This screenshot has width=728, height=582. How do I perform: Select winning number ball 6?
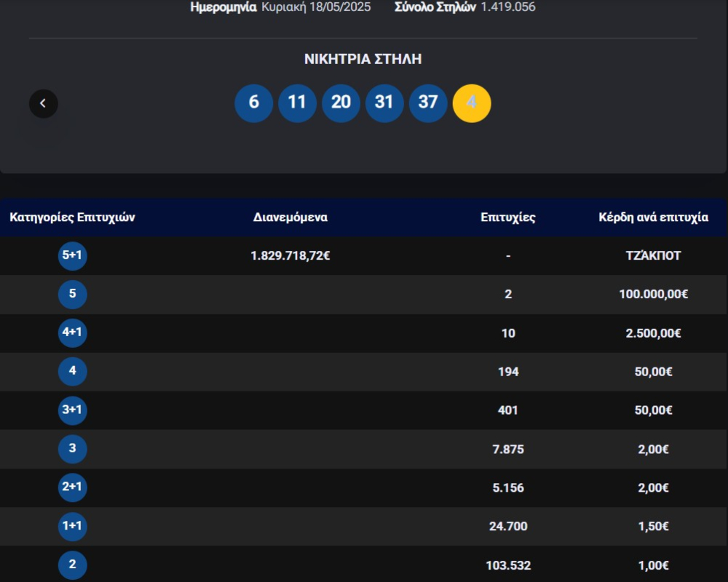click(253, 103)
